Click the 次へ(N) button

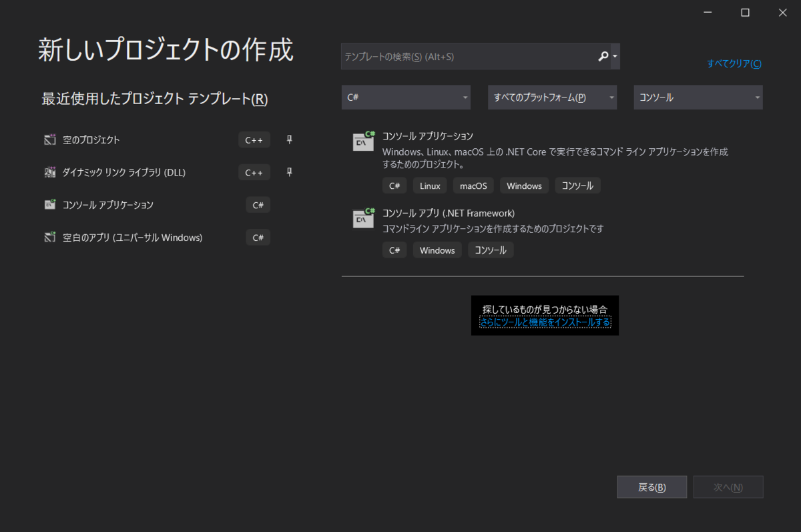click(728, 487)
